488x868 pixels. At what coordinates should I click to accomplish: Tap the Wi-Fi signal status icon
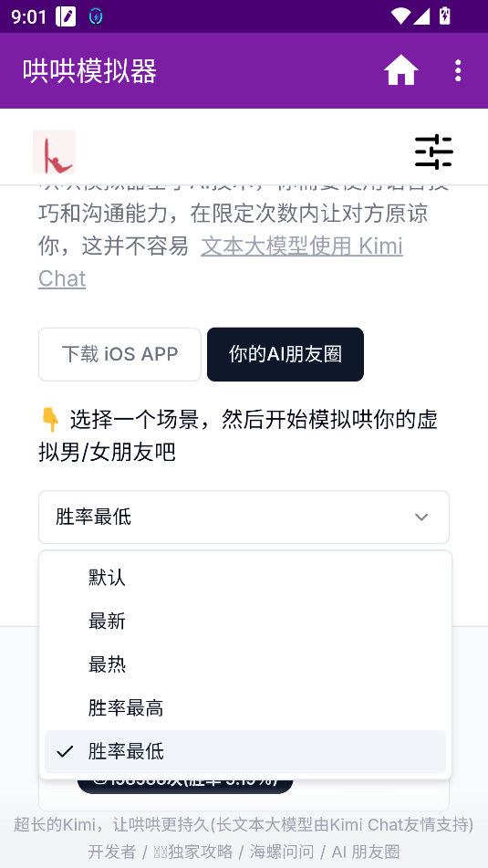pyautogui.click(x=400, y=16)
